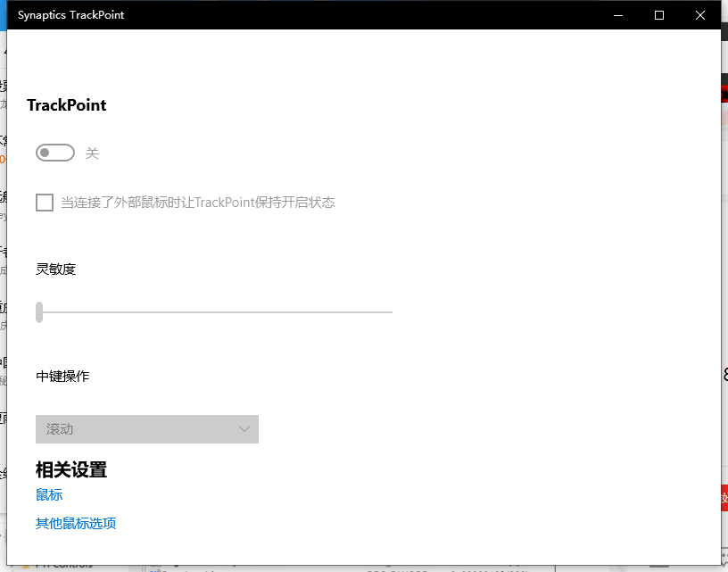728x572 pixels.
Task: Check the keep TrackPoint enabled with external mouse box
Action: [45, 203]
